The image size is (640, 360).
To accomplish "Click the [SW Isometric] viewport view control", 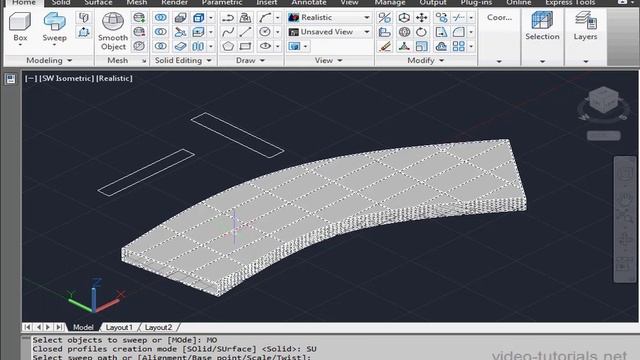I will pyautogui.click(x=67, y=78).
